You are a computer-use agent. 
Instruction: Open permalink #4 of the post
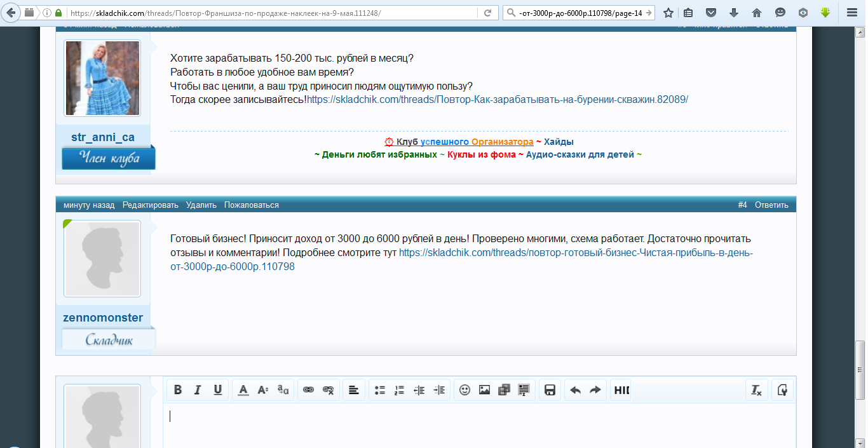pyautogui.click(x=742, y=205)
